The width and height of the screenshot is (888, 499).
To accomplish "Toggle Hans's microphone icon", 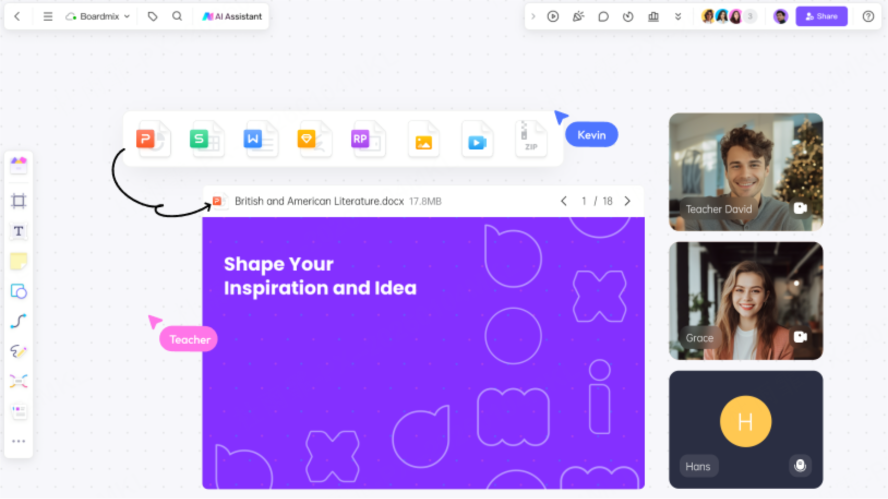I will click(800, 466).
